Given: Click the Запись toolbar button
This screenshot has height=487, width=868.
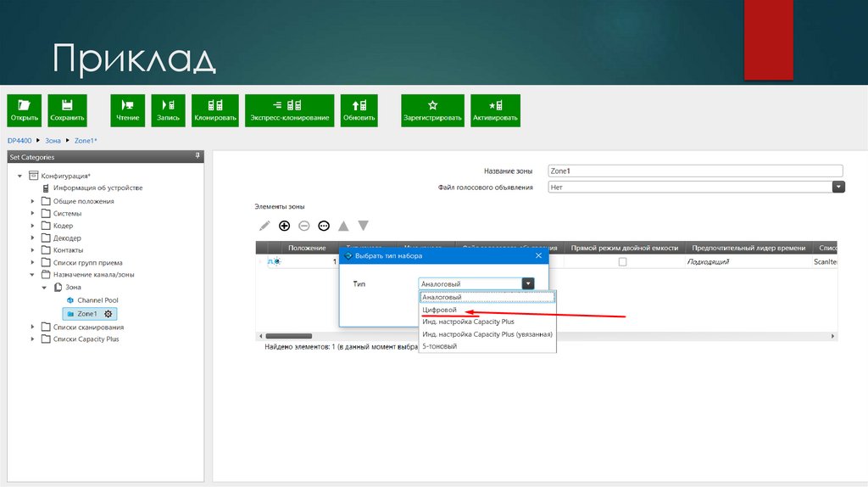Looking at the screenshot, I should click(x=169, y=110).
